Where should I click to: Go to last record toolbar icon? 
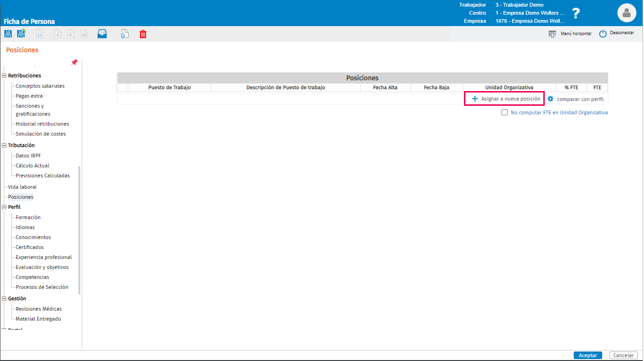click(x=84, y=34)
